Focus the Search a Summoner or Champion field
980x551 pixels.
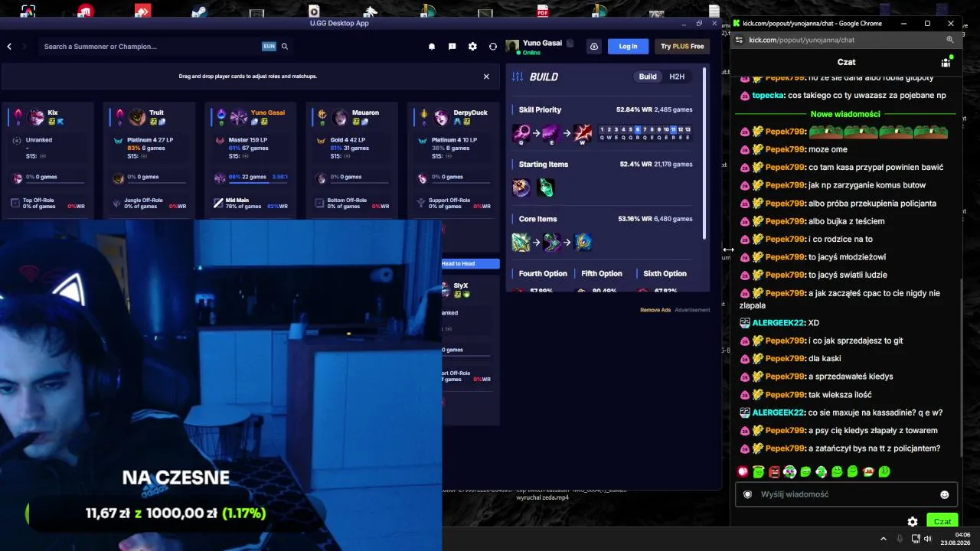click(151, 47)
